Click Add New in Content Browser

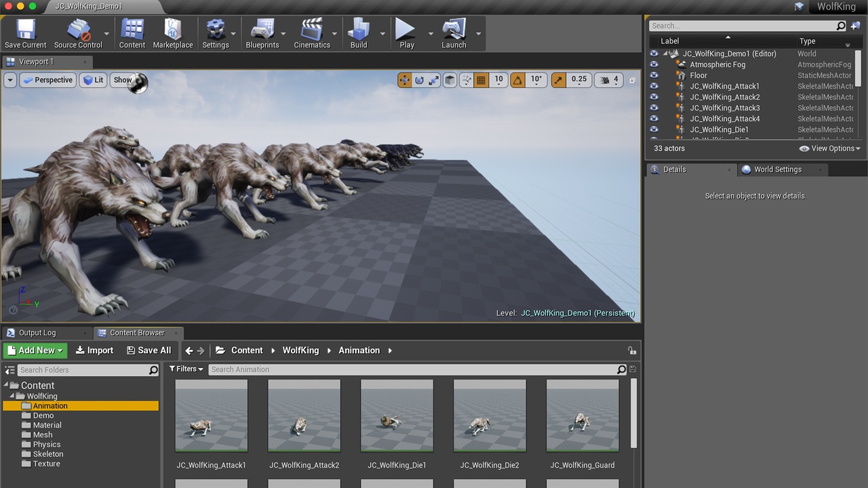pos(35,350)
